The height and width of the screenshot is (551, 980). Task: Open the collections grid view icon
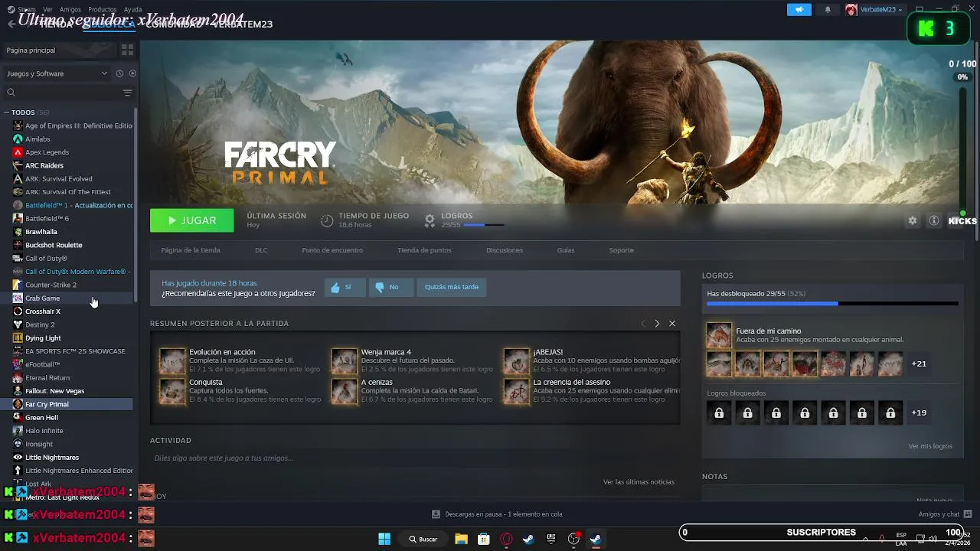coord(127,50)
